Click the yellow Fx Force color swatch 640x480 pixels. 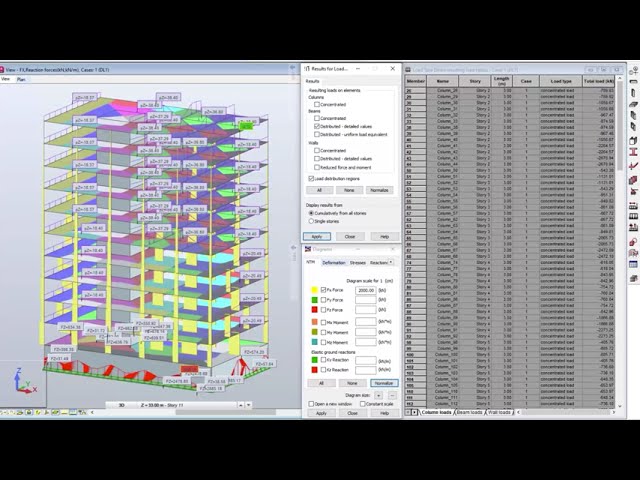pyautogui.click(x=314, y=290)
